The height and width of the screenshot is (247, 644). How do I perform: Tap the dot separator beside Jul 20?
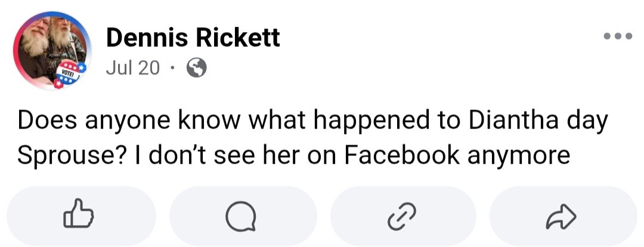coord(172,68)
